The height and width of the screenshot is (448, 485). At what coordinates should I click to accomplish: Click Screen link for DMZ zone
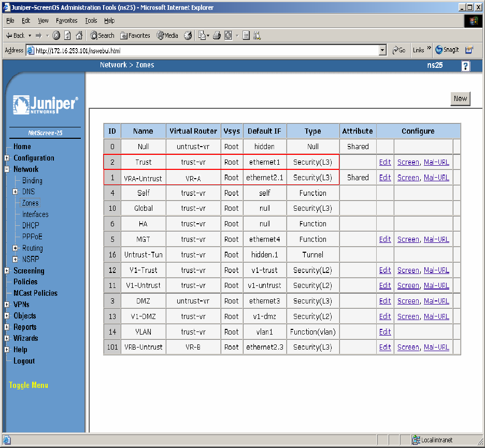coord(408,301)
